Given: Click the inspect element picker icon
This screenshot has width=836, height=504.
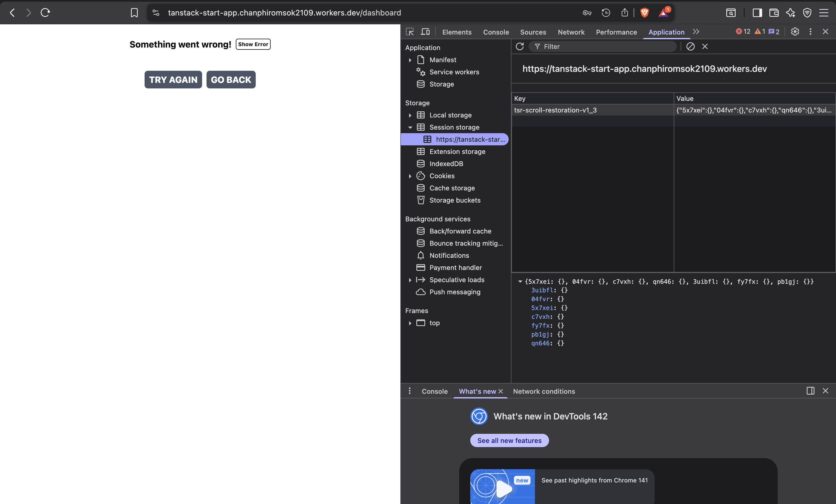Looking at the screenshot, I should [409, 32].
